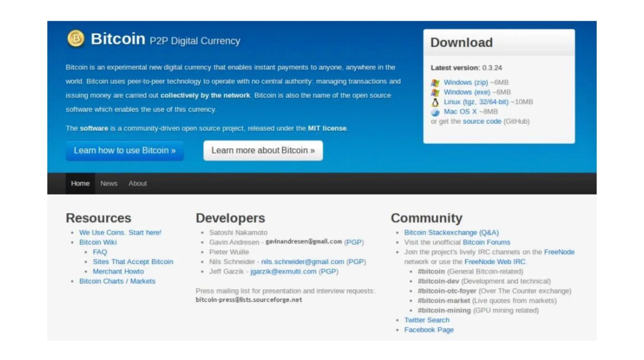Open Bitcoin Charts / Markets
Image resolution: width=644 pixels, height=360 pixels.
point(117,281)
